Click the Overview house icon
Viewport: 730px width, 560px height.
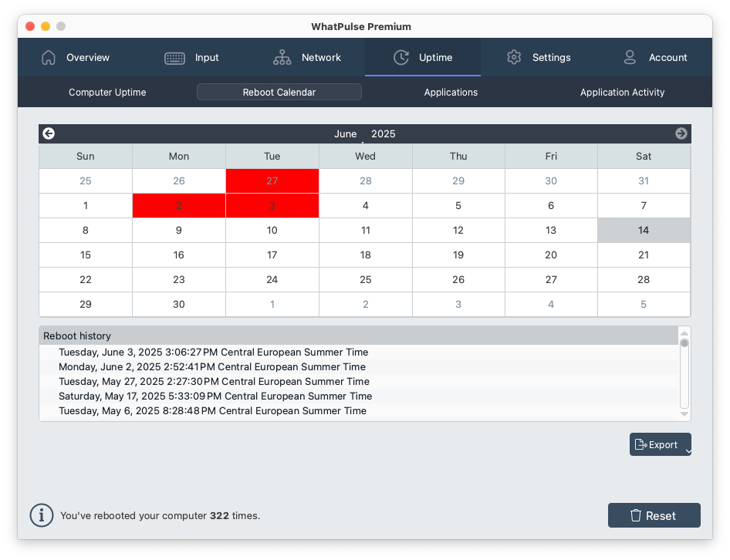49,58
